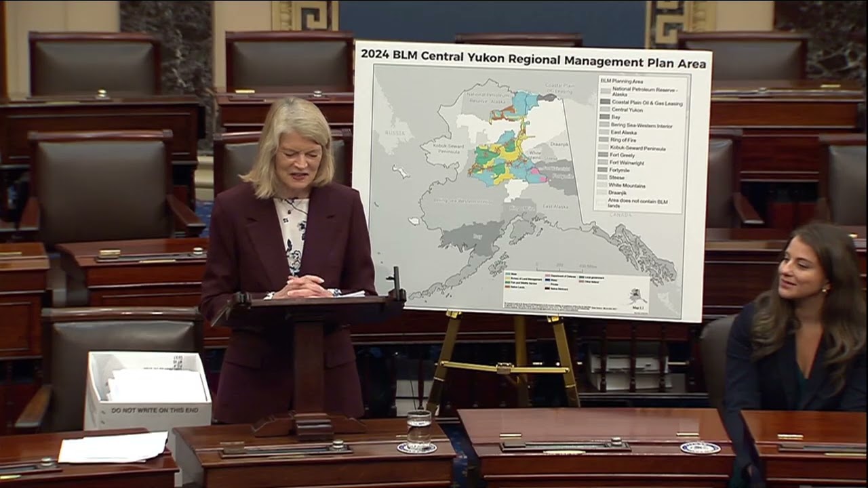Select the 'East Alaska' legend entry

(x=618, y=133)
